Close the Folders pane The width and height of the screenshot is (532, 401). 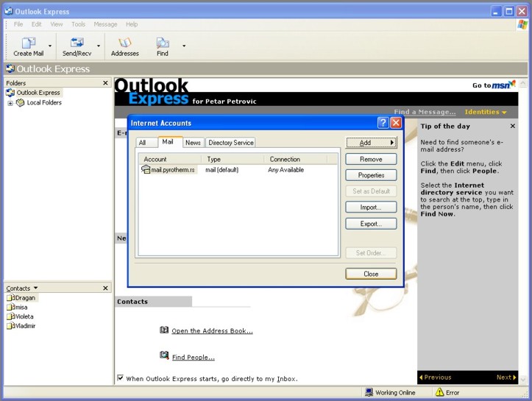click(x=105, y=83)
